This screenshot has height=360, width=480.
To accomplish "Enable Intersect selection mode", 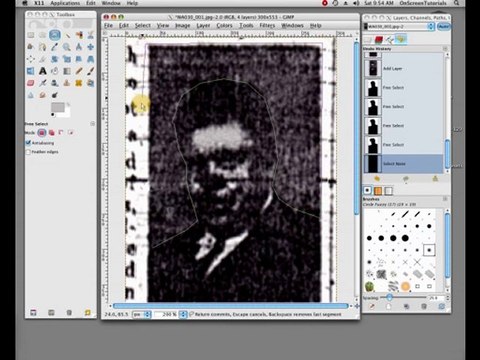I will click(x=70, y=133).
